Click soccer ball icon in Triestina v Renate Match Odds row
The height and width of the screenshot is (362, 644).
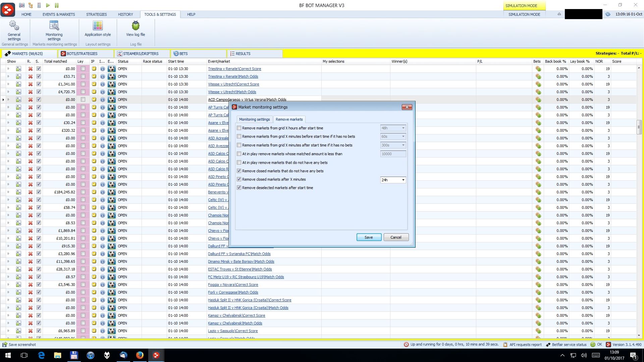[112, 76]
